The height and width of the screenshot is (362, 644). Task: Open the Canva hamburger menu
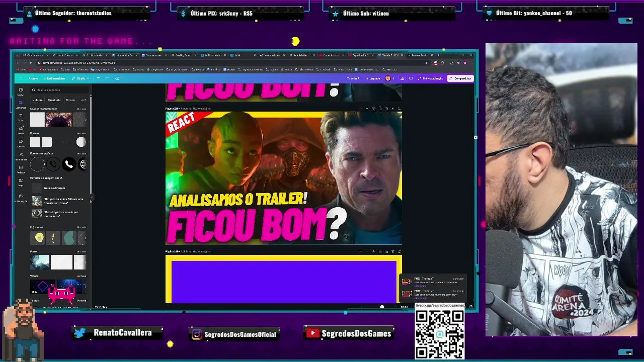(x=21, y=78)
